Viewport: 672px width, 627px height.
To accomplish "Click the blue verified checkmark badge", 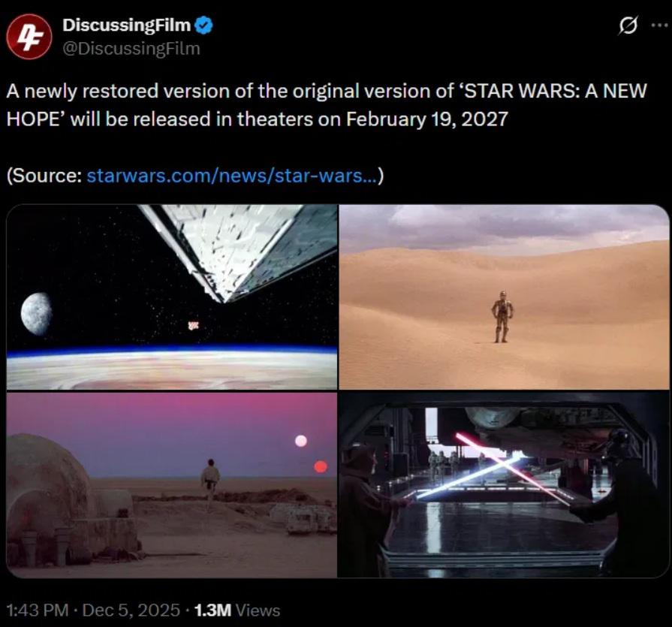I will click(203, 26).
